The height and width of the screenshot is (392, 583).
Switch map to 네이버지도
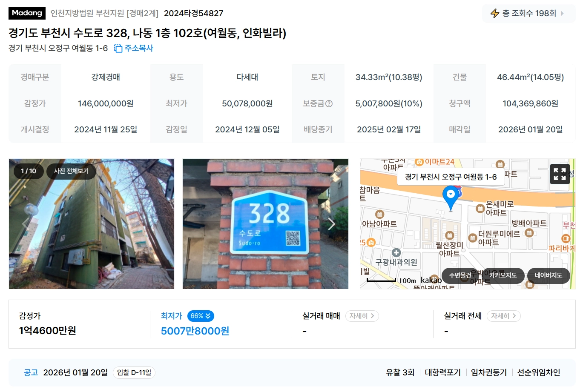coord(549,275)
